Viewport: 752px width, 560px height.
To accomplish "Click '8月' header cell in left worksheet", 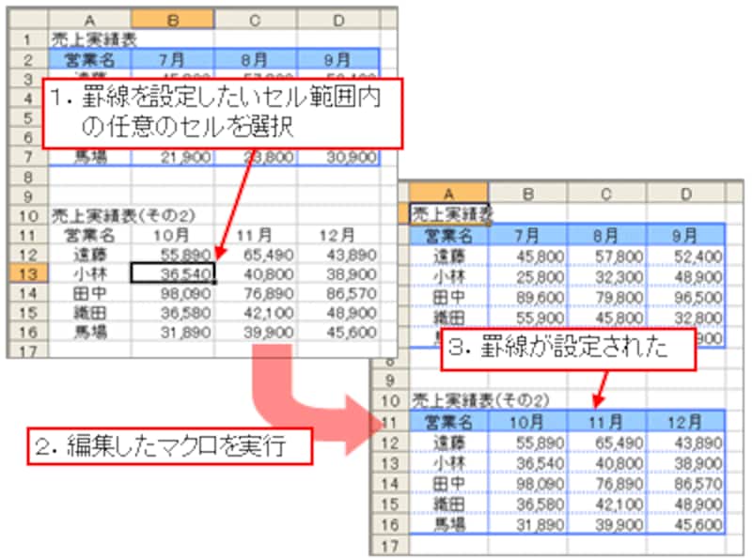I will (x=256, y=59).
